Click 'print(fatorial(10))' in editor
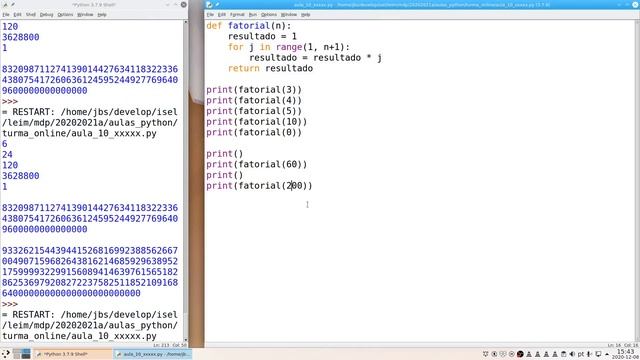The image size is (640, 360). pyautogui.click(x=257, y=121)
